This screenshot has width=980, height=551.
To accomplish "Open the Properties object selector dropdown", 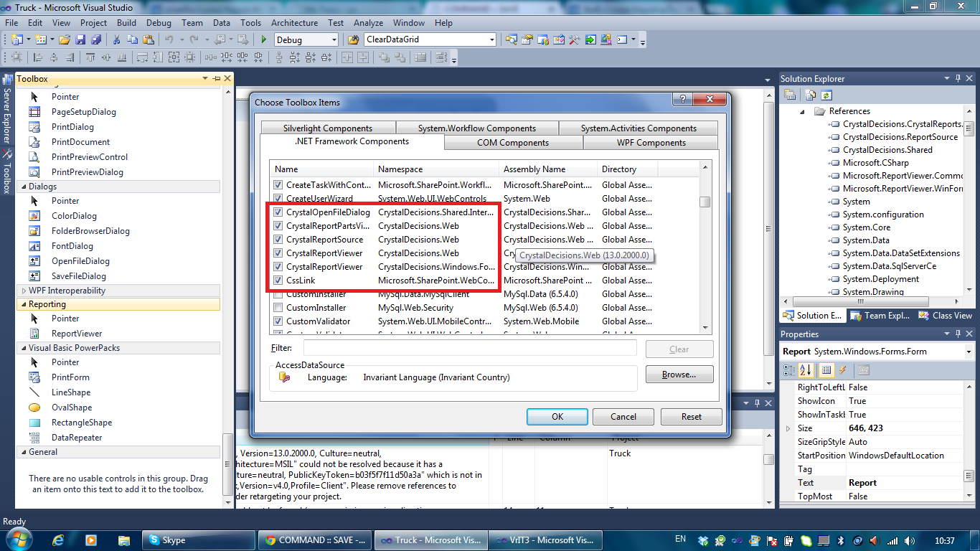I will 969,352.
